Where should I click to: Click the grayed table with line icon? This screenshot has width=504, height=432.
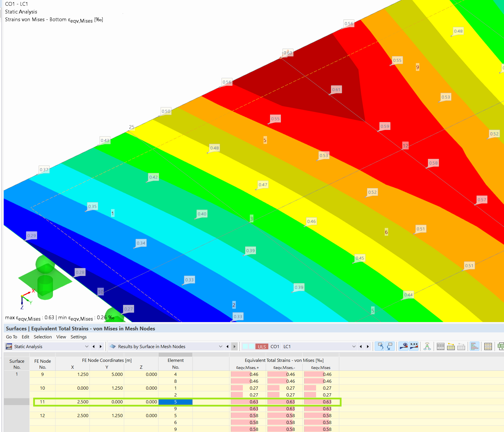(x=461, y=346)
